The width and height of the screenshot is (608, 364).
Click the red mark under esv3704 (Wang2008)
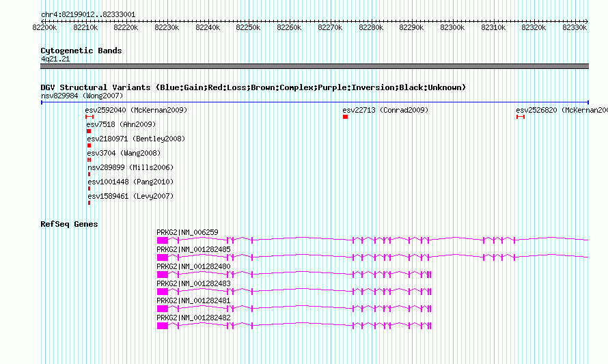pos(89,160)
